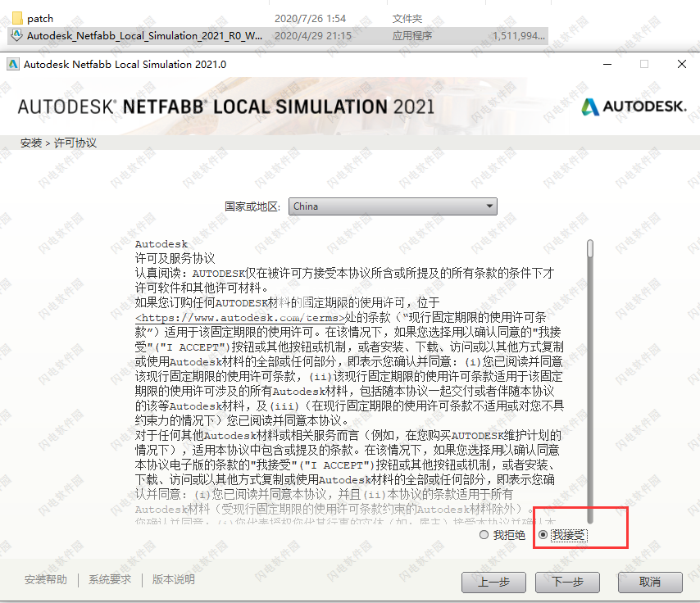Click the 2020/4/29 21:15 date cell

coord(313,36)
